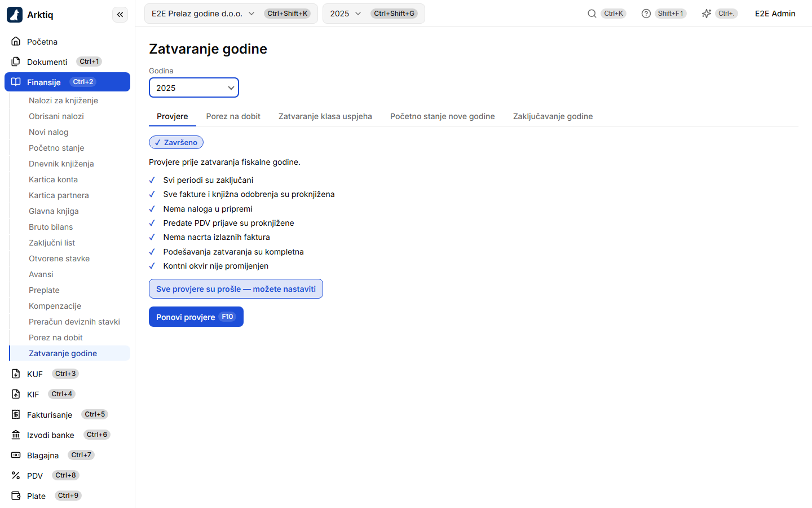Open Početno stanje nove godine tab
Screen dimensions: 812x508
[443, 116]
